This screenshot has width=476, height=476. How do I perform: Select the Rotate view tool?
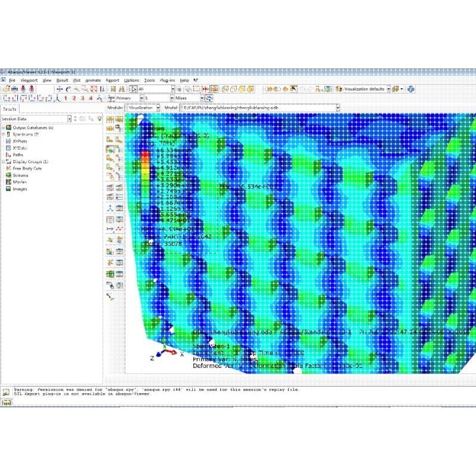click(69, 89)
